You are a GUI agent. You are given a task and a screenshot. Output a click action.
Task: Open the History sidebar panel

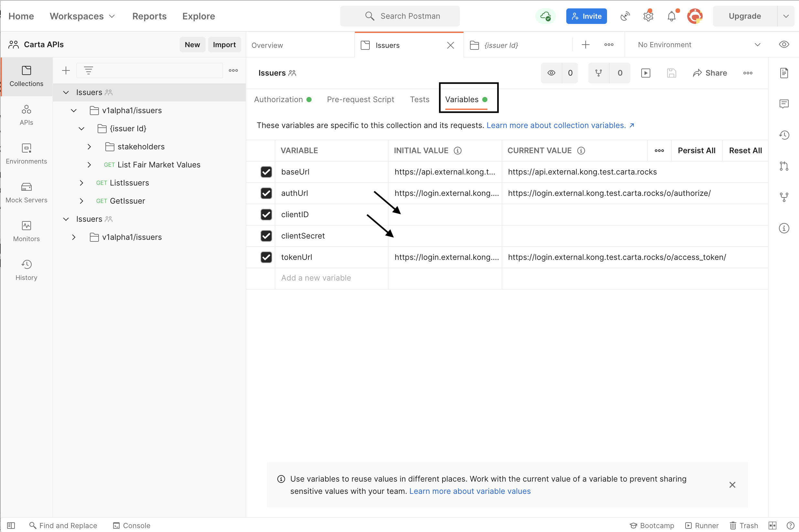coord(27,270)
